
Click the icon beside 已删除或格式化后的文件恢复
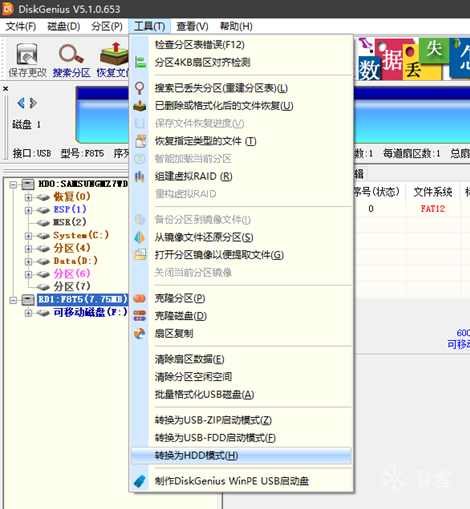click(140, 106)
